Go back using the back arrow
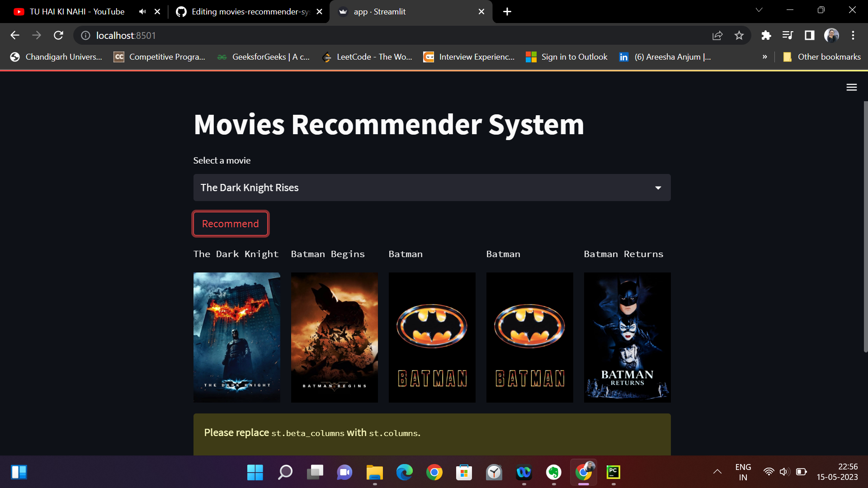This screenshot has height=488, width=868. tap(15, 35)
